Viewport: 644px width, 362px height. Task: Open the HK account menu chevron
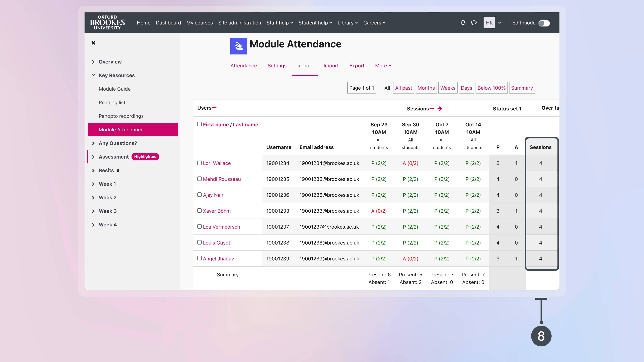[x=499, y=22]
